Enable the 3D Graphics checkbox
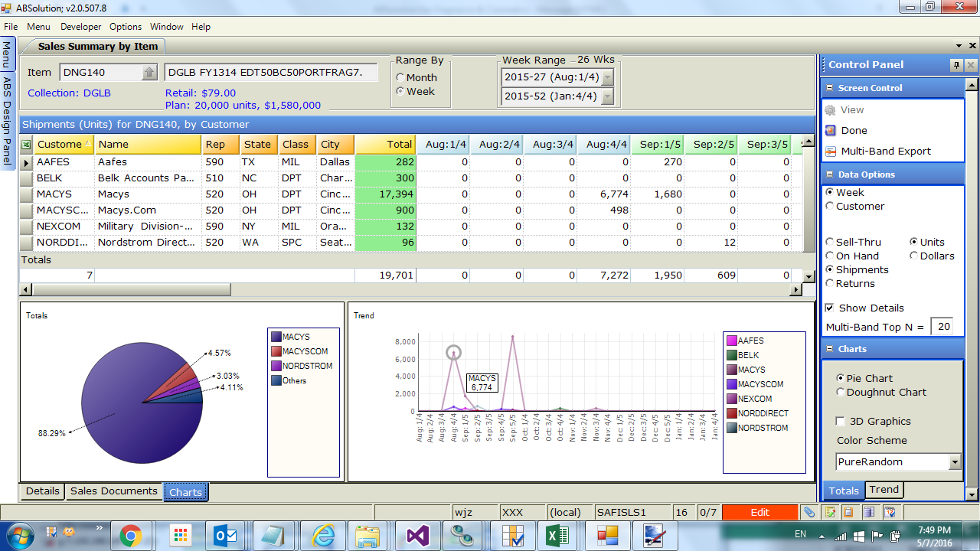Image resolution: width=980 pixels, height=551 pixels. 841,421
